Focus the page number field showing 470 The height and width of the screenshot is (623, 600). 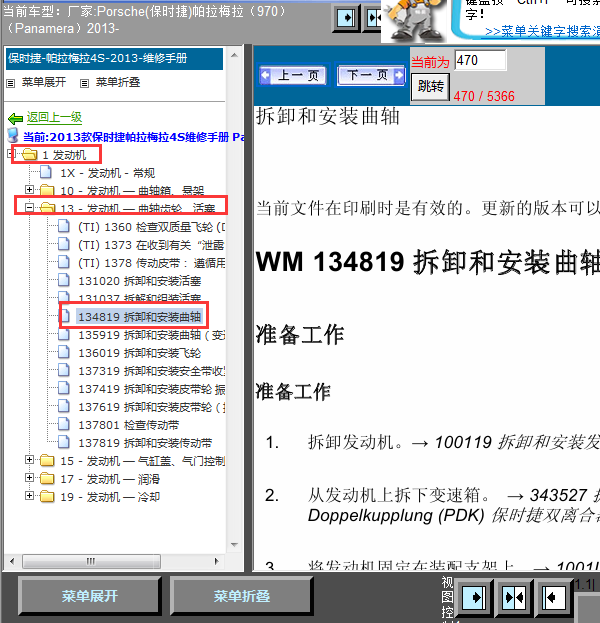pos(480,60)
